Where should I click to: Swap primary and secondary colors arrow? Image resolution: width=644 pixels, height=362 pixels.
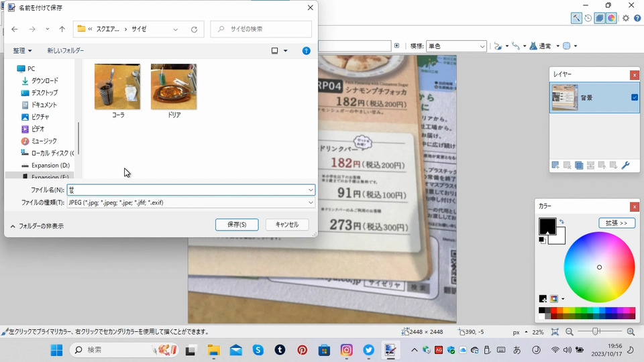pos(561,222)
